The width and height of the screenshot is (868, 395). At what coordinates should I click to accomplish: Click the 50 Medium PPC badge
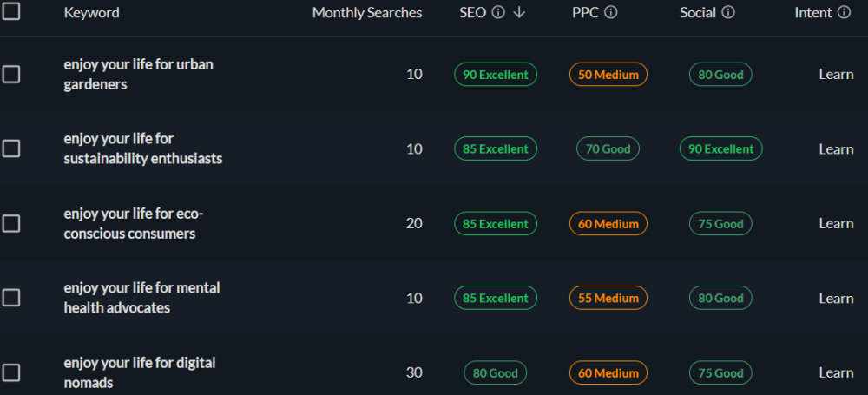pyautogui.click(x=608, y=75)
